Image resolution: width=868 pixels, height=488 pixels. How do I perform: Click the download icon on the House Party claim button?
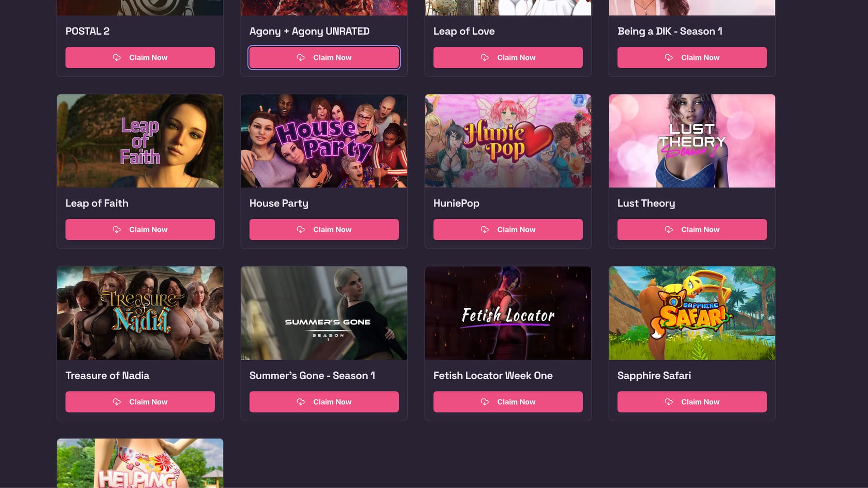(301, 230)
